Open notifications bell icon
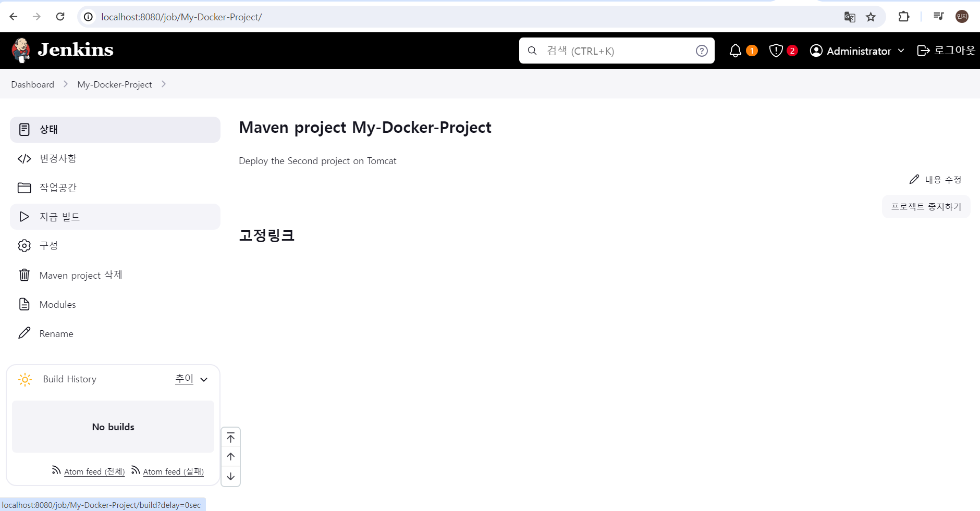Screen dimensions: 980x511 (736, 51)
